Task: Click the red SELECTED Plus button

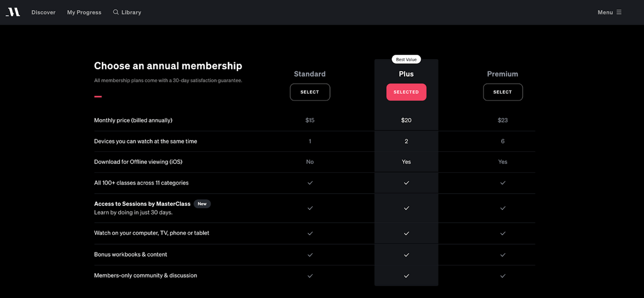Action: (x=406, y=92)
